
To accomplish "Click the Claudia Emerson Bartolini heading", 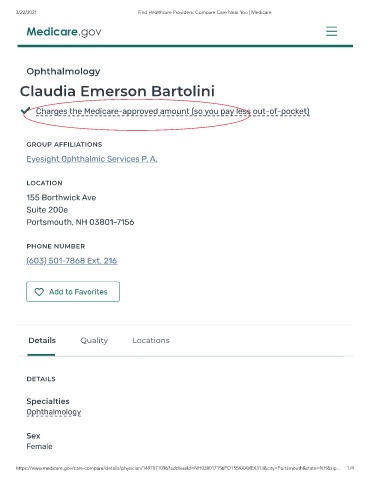I will (x=117, y=91).
